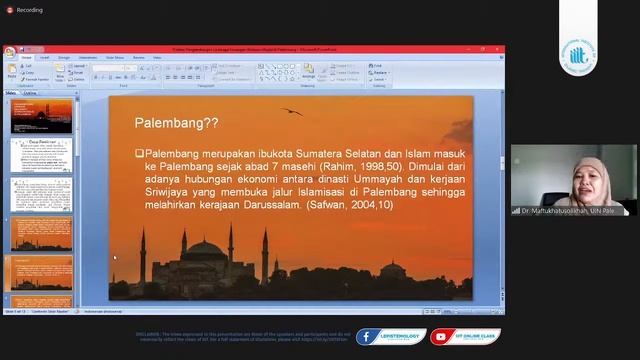Click the Underline formatting icon

tap(110, 77)
